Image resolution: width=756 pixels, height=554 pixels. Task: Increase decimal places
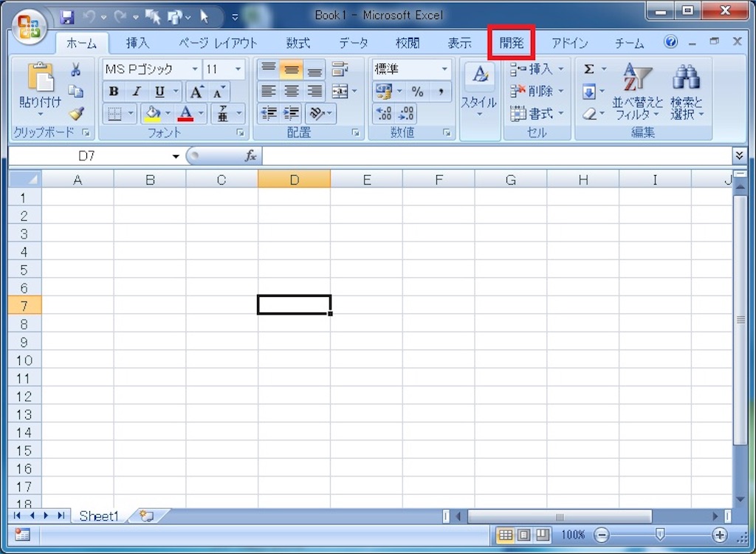click(x=384, y=114)
